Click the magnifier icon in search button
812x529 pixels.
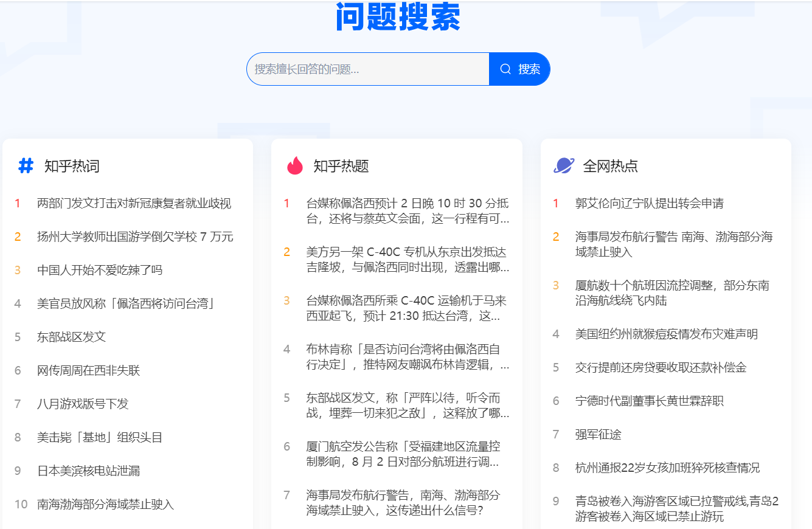pos(505,69)
